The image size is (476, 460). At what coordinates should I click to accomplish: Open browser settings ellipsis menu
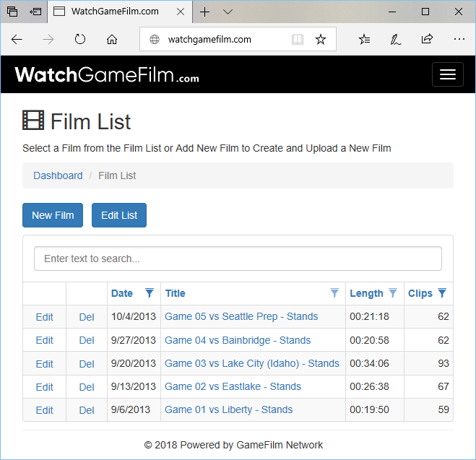(x=459, y=39)
